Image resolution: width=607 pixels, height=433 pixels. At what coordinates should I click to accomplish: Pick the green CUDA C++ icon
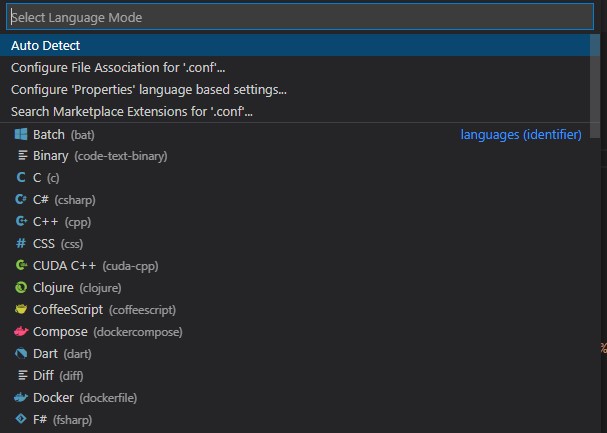click(x=21, y=265)
